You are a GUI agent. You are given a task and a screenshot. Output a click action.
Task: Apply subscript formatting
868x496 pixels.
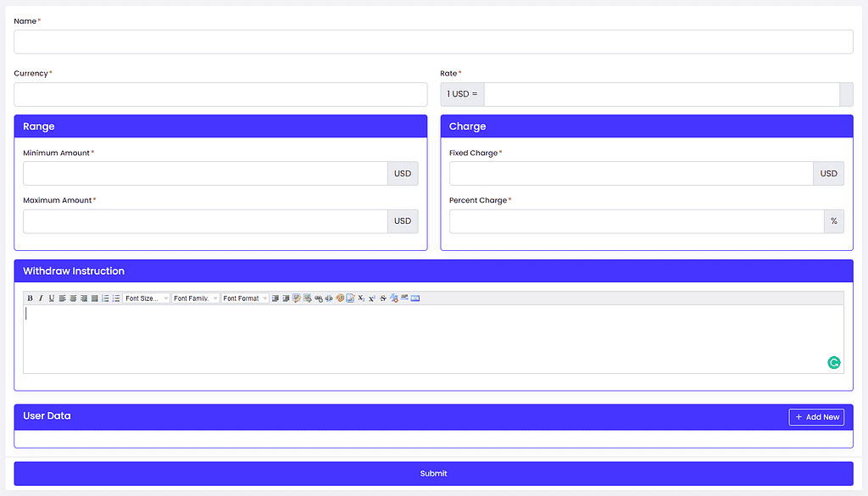point(361,298)
